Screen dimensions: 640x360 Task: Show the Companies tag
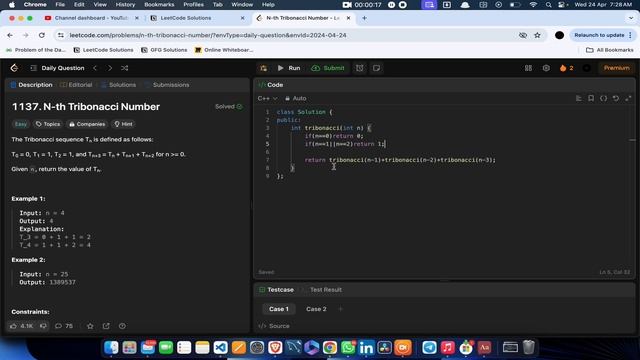[x=87, y=124]
